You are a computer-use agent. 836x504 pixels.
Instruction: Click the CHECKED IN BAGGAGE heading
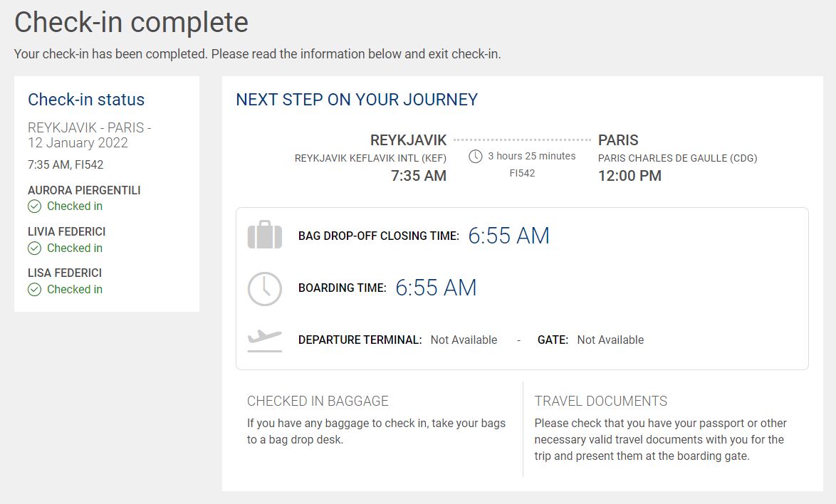(318, 401)
